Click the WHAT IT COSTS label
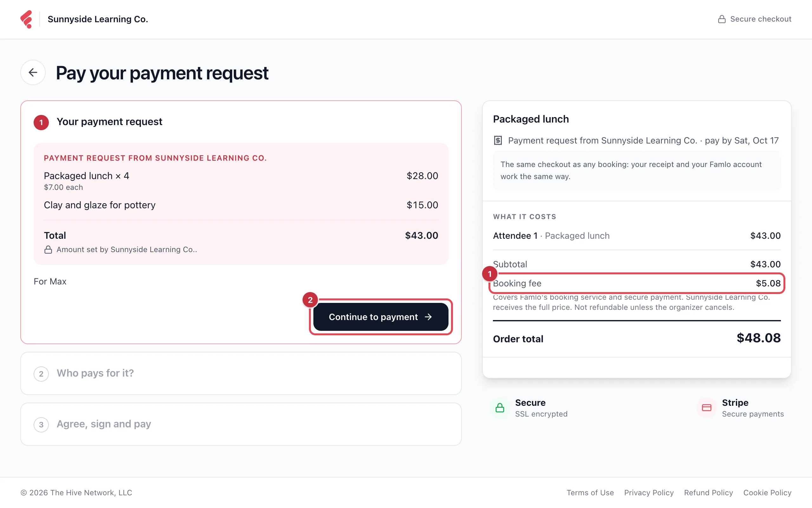This screenshot has width=812, height=508. [524, 217]
